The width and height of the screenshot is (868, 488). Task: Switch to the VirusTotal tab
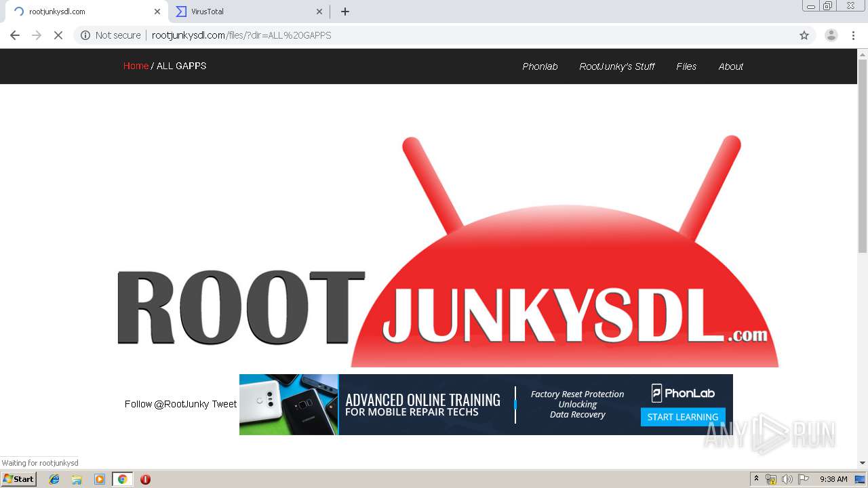click(x=249, y=12)
